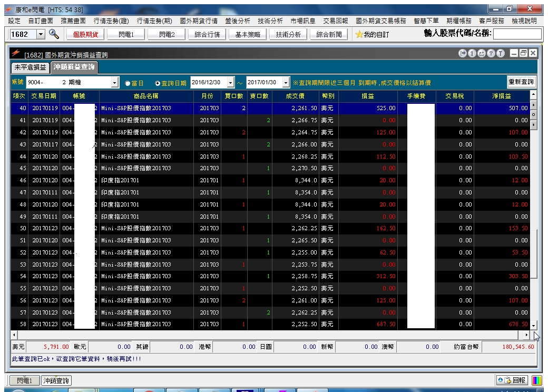Screen dimensions: 548x392
Task: Close the inner 國外期貨沖銷損益查詢 panel
Action: coord(533,53)
